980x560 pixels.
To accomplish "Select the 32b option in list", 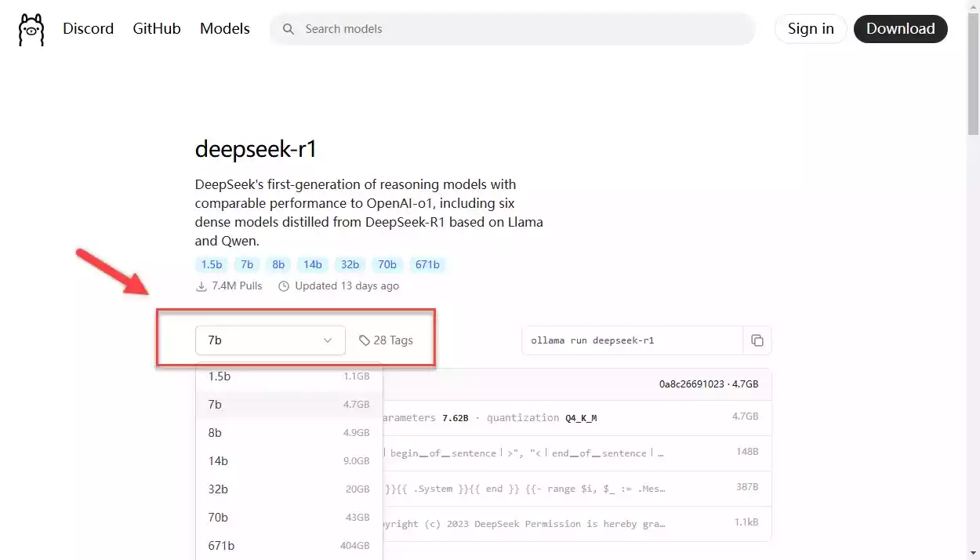I will coord(289,489).
